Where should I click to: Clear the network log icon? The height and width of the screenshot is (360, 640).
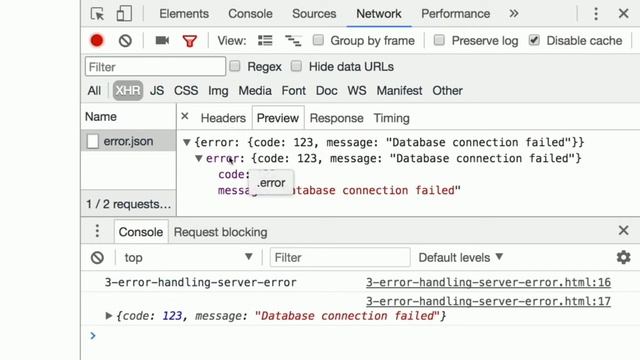point(125,40)
